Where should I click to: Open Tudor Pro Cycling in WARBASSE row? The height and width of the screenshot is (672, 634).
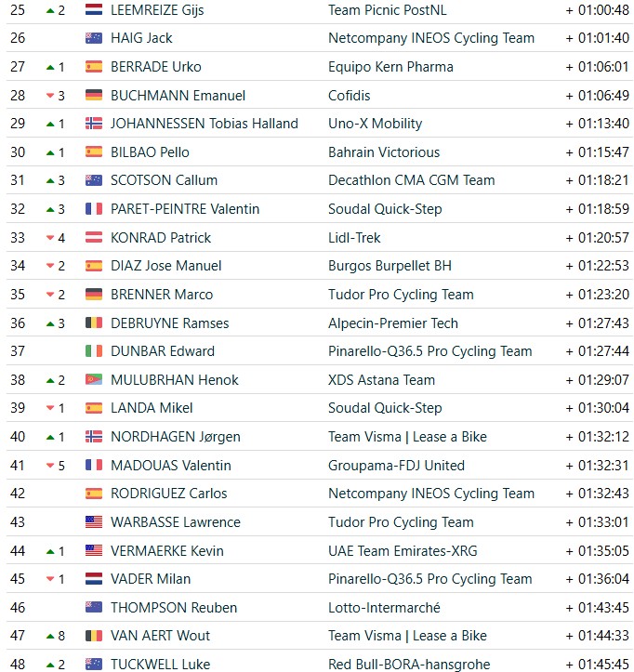pyautogui.click(x=401, y=522)
